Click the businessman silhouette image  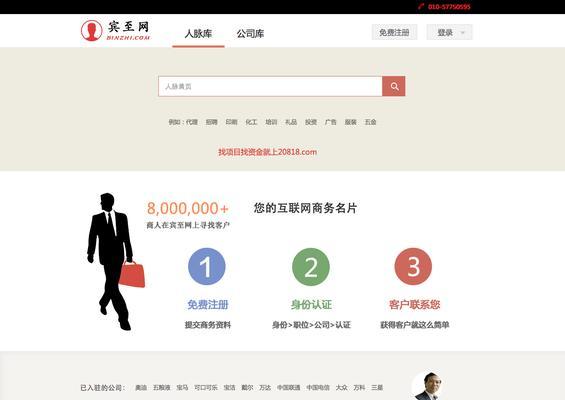pyautogui.click(x=115, y=262)
